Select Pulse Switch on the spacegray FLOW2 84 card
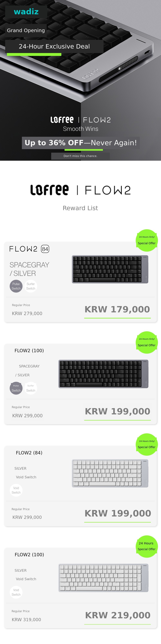 click(x=16, y=286)
